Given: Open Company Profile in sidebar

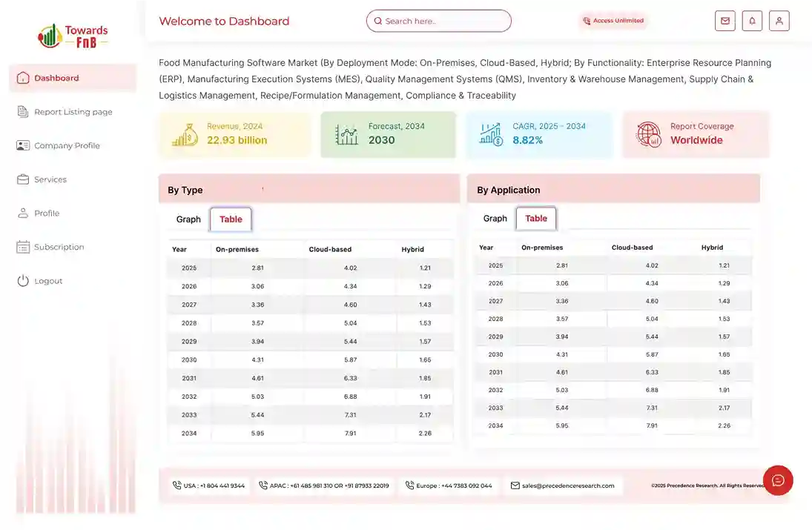Looking at the screenshot, I should (67, 146).
